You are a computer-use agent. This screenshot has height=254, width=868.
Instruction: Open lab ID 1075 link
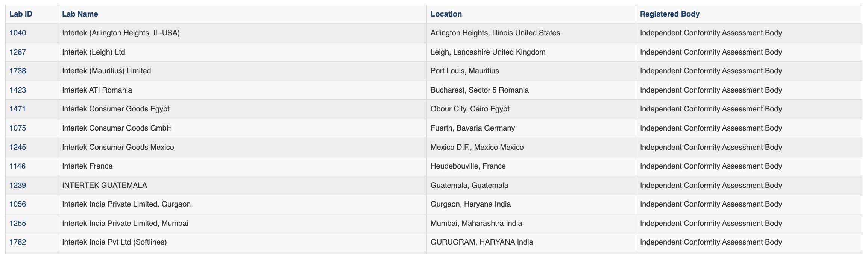pyautogui.click(x=18, y=128)
